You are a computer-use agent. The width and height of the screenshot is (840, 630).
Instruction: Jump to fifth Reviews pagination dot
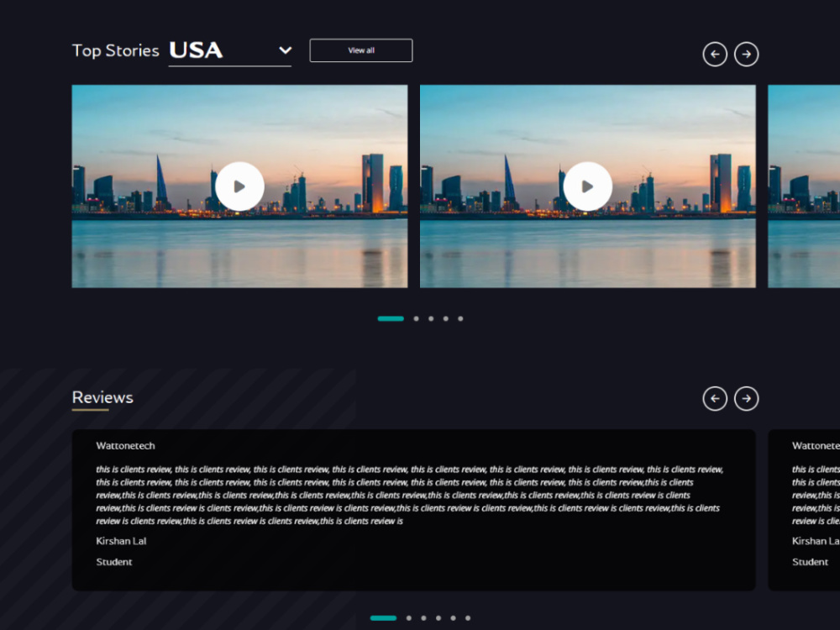click(454, 618)
